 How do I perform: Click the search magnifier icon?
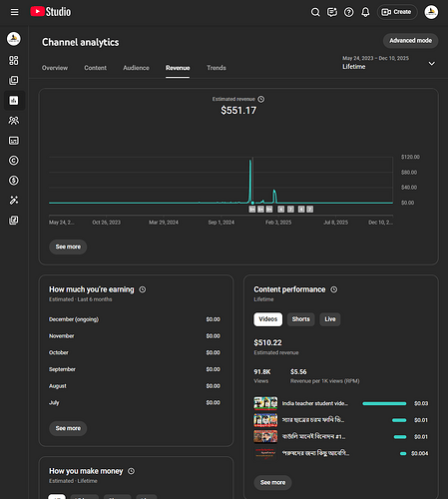pyautogui.click(x=315, y=12)
